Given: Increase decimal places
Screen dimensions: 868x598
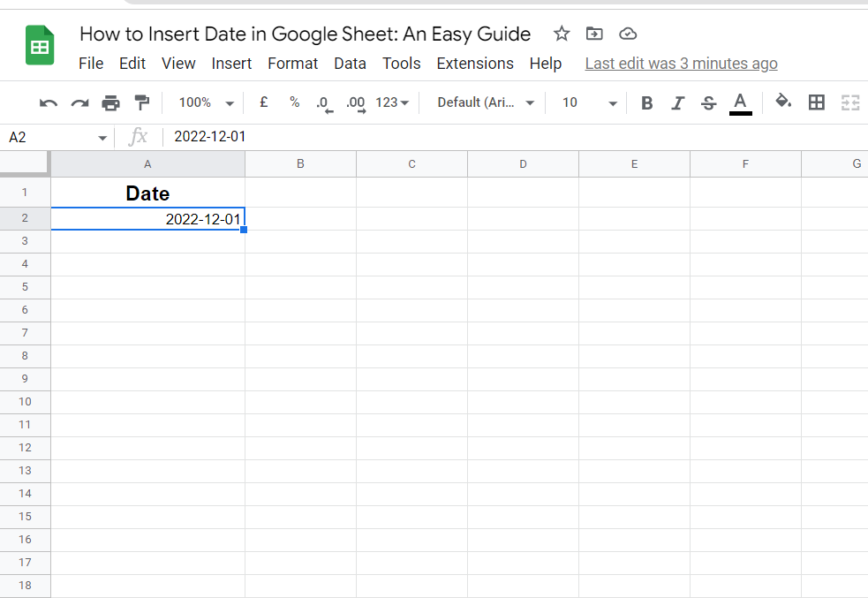Looking at the screenshot, I should click(x=356, y=104).
